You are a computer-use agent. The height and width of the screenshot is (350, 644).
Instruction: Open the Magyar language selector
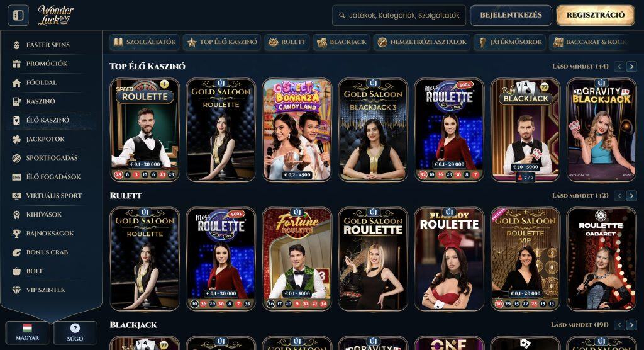(27, 332)
